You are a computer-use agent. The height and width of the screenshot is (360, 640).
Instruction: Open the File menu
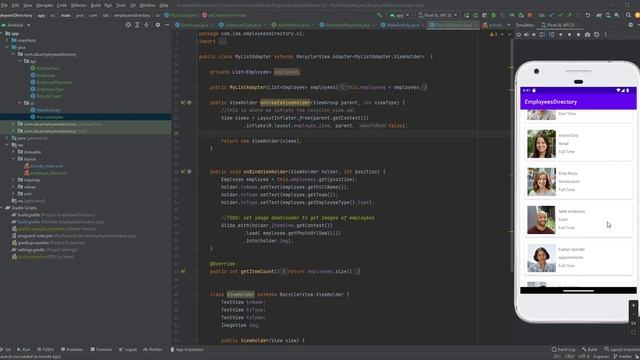4,5
